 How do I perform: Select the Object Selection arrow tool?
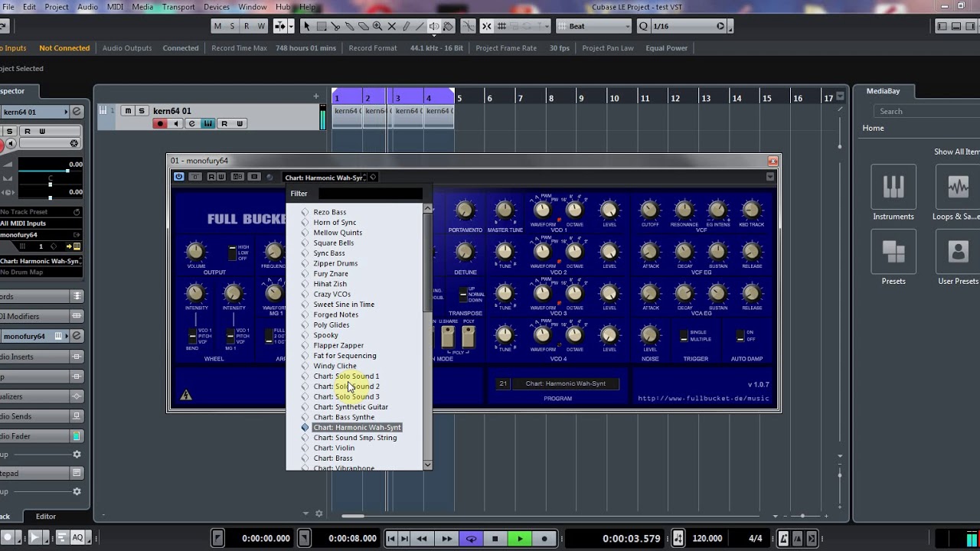(307, 26)
